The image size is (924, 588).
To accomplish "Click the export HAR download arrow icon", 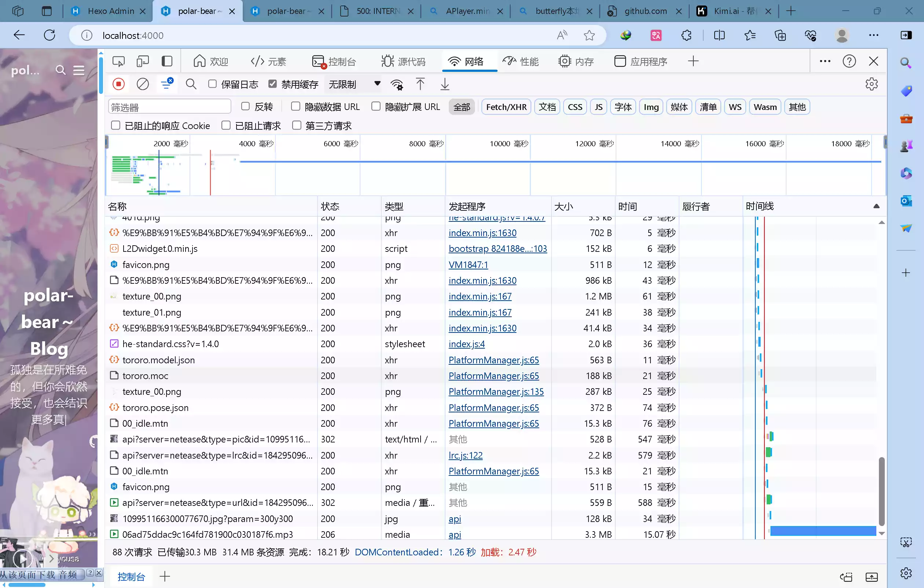I will (x=445, y=84).
